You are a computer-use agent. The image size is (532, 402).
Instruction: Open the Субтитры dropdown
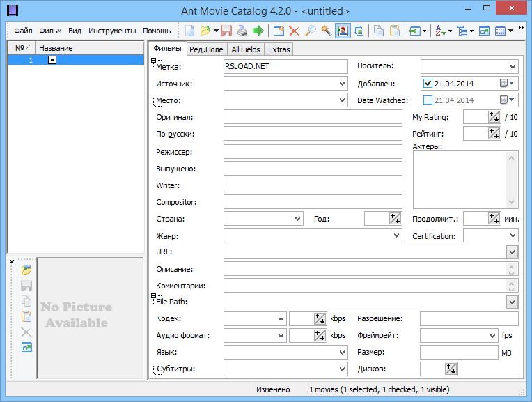coord(343,369)
